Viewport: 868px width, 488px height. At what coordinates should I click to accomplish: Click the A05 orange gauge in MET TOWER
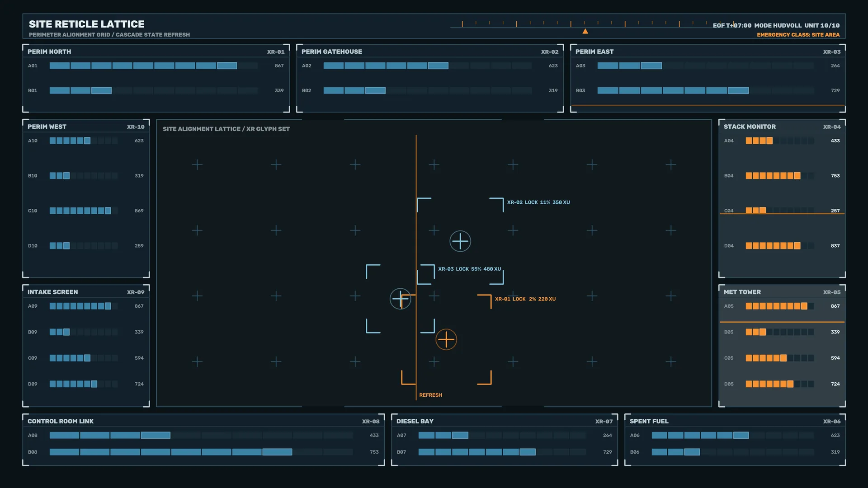pos(780,306)
